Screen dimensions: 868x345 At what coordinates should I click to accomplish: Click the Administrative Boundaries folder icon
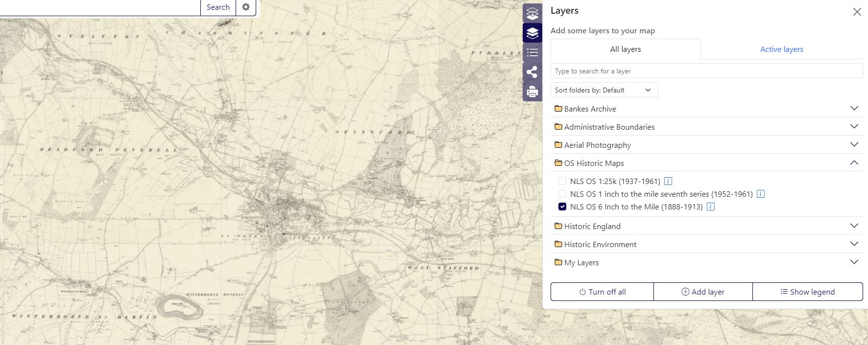tap(558, 127)
